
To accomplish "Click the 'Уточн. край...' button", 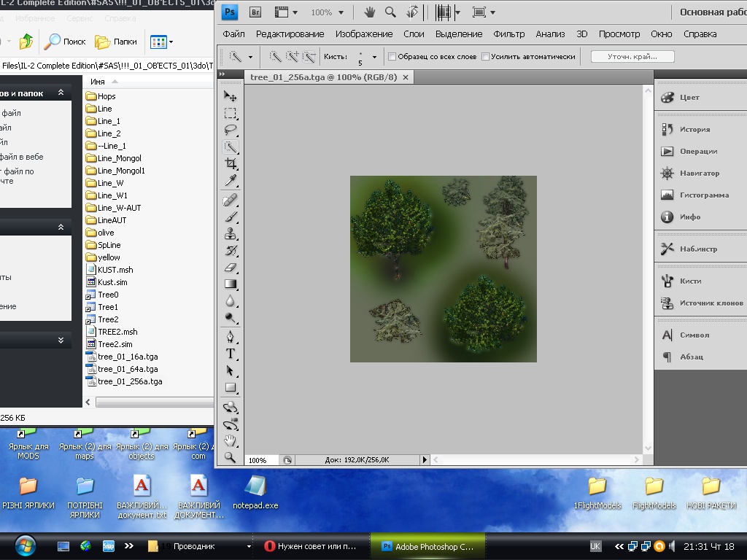I will [x=632, y=57].
